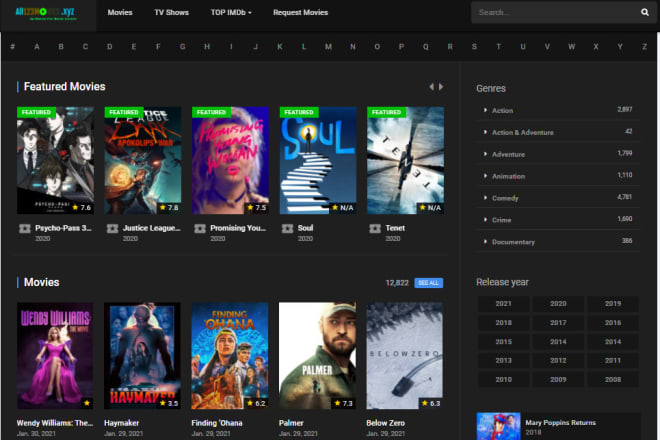Screen dimensions: 660x440
Task: Click inside the Search input field
Action: point(556,12)
